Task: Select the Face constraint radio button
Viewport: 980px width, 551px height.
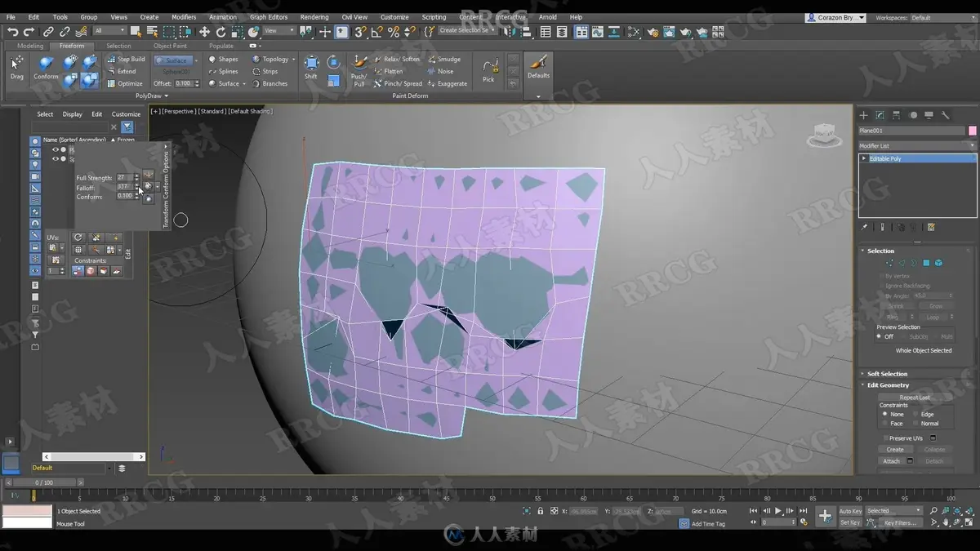Action: click(884, 424)
